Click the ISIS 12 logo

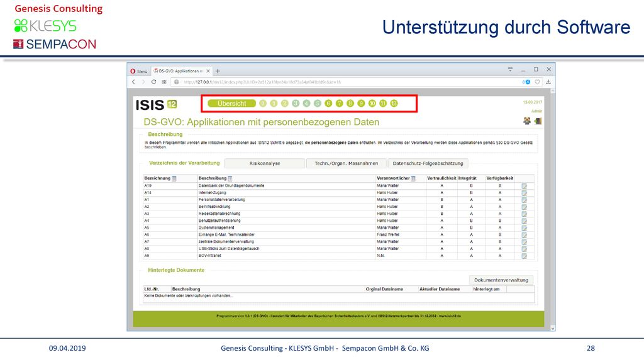[x=156, y=105]
